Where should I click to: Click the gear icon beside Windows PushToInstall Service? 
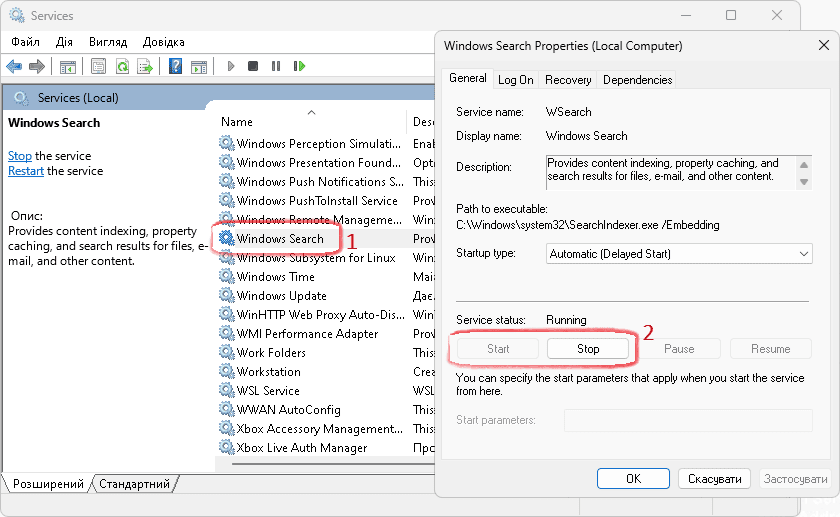coord(227,200)
